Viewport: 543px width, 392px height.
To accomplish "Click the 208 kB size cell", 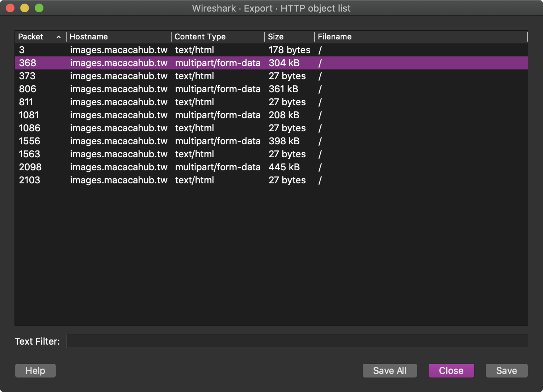I will tap(284, 115).
